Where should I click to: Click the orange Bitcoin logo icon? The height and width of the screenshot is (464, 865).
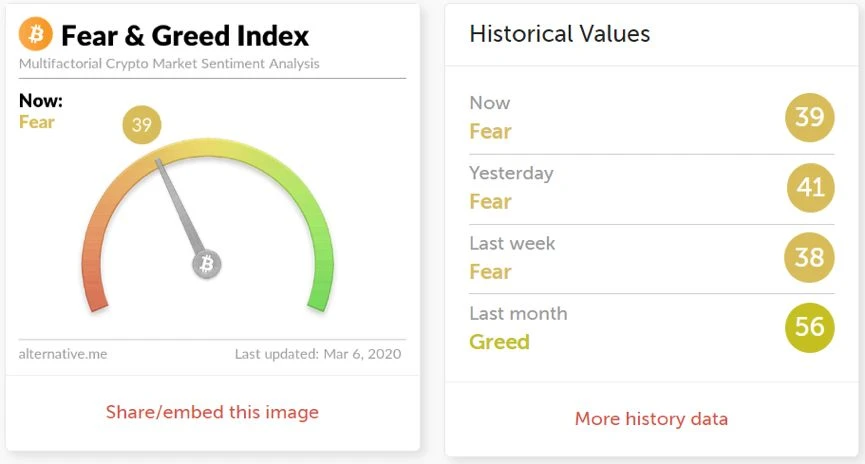pos(36,34)
